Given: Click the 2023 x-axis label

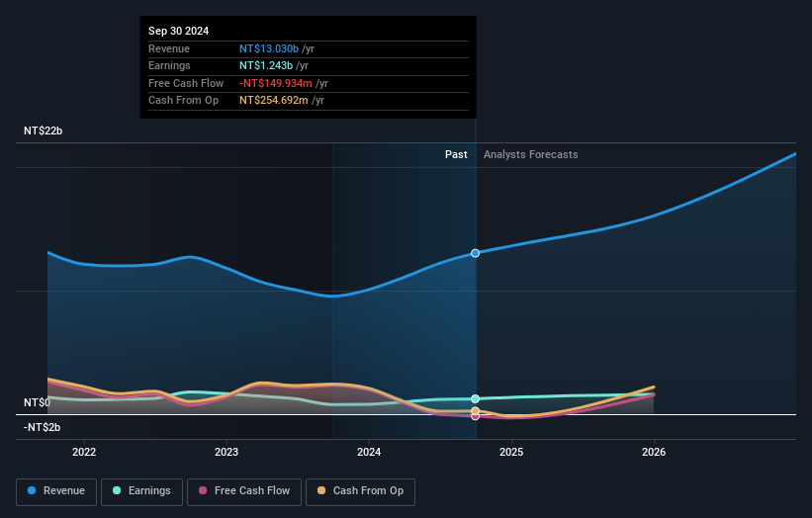Looking at the screenshot, I should [x=226, y=452].
